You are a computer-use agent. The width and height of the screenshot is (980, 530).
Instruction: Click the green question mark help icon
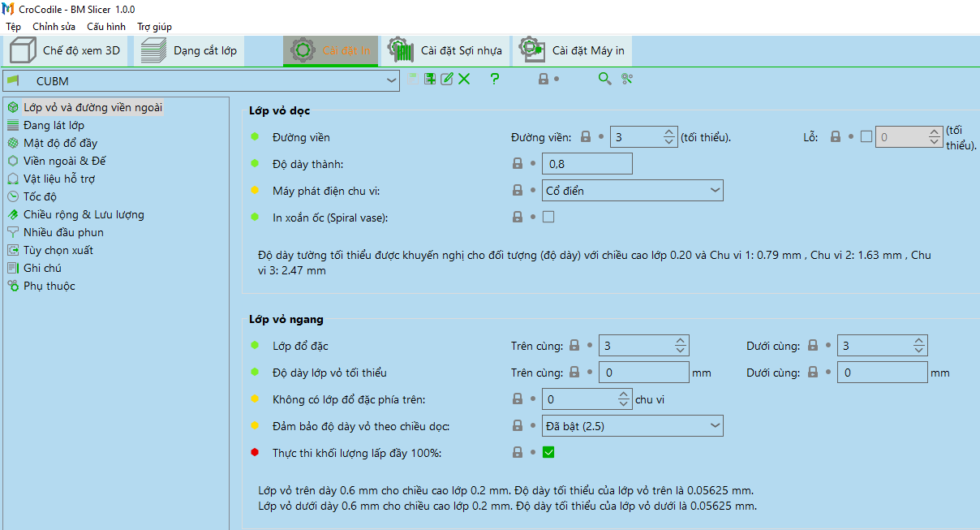(x=495, y=79)
